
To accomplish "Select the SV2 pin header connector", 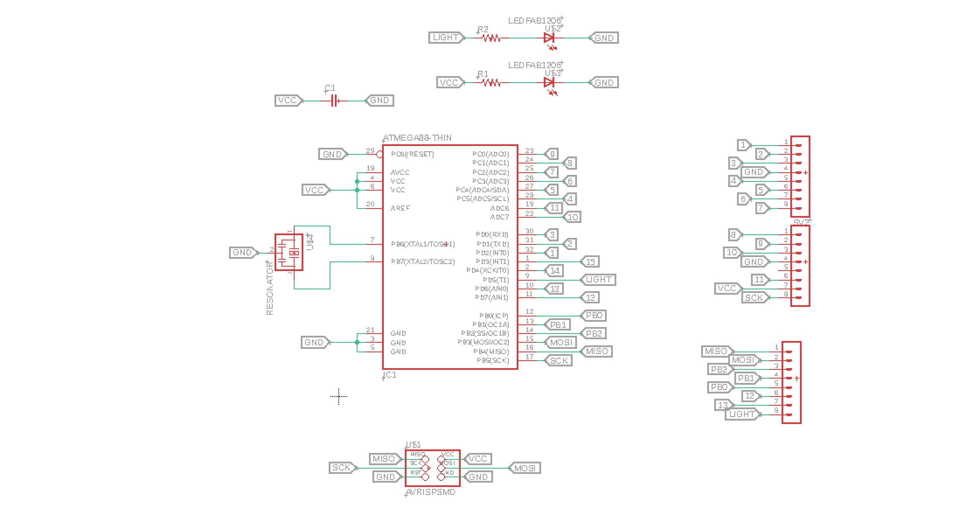I will [800, 265].
